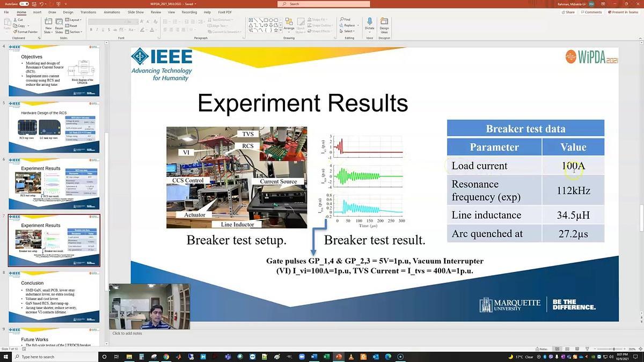Go to the Slide Show tab
This screenshot has width=644, height=362.
pos(136,12)
